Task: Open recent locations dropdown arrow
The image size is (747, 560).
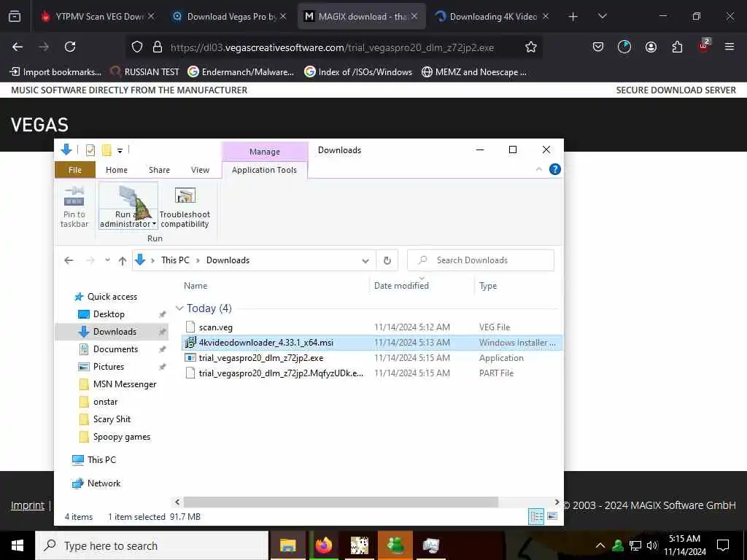Action: click(108, 260)
